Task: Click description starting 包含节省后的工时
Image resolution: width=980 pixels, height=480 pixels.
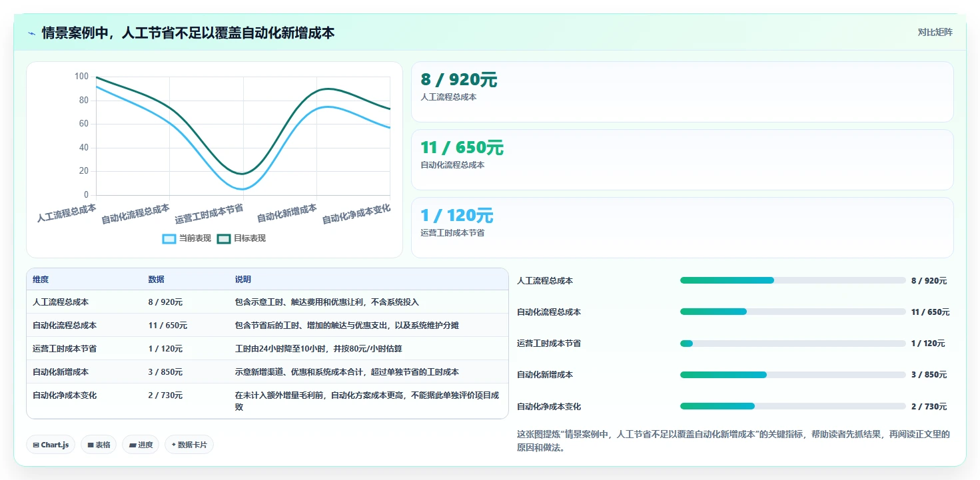Action: [x=347, y=326]
